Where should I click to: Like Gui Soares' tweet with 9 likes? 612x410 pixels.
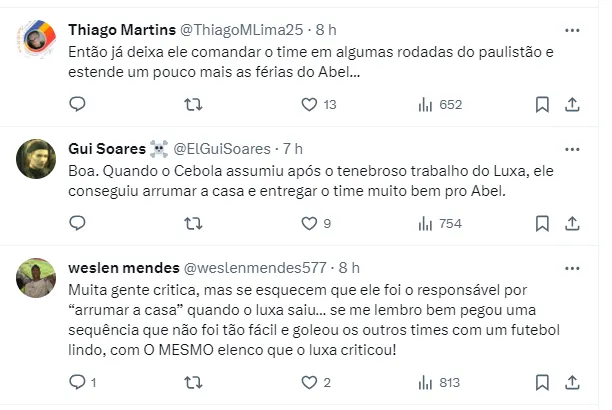[x=309, y=223]
